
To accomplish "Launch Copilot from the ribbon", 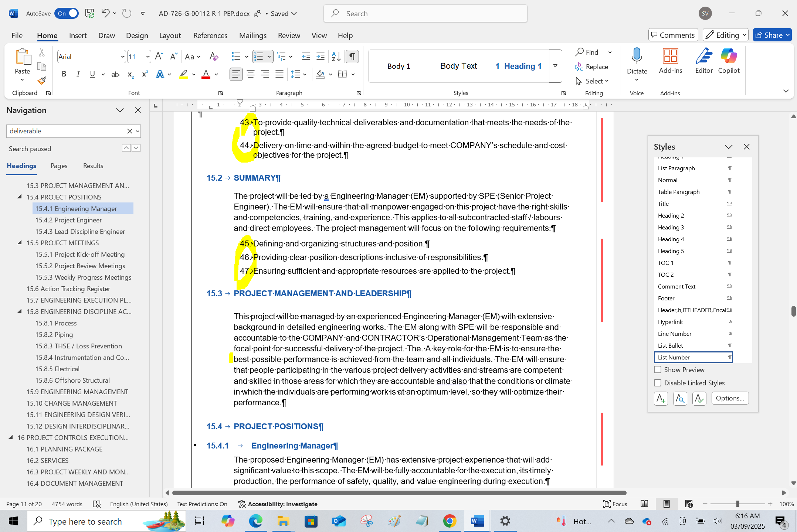I will 729,61.
